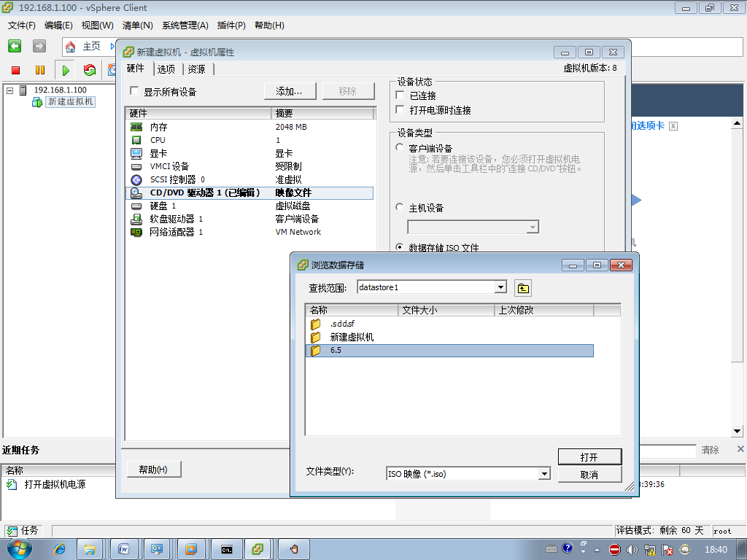Click the 清除 clear link
This screenshot has width=747, height=560.
point(710,450)
